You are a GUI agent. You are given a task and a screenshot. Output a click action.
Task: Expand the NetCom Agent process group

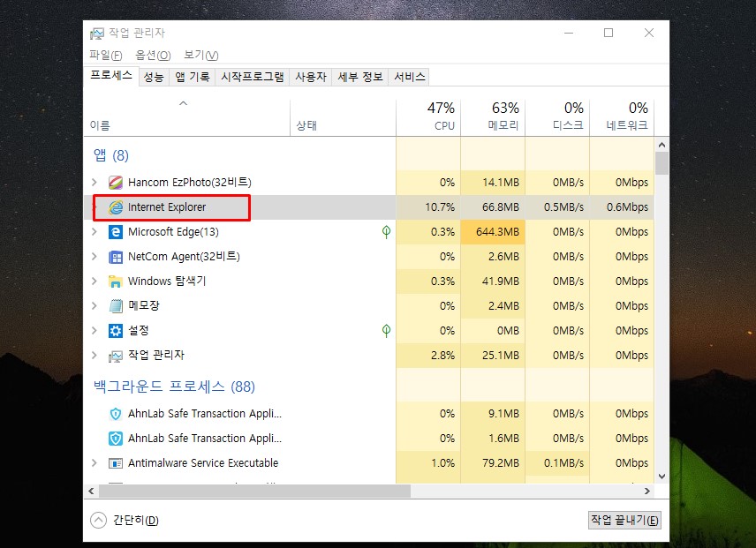(94, 256)
